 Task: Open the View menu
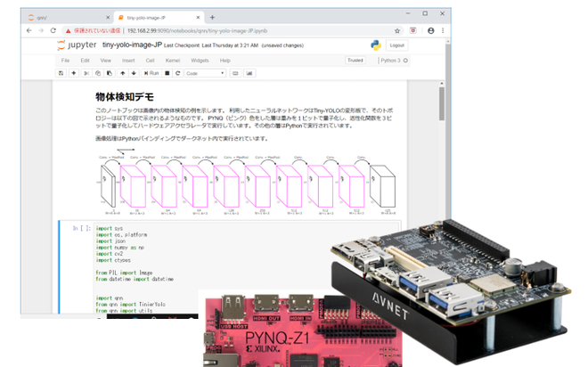pos(106,61)
